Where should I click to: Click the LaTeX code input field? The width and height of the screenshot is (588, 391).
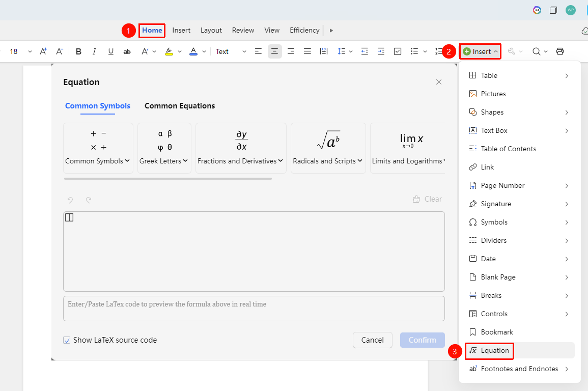(254, 309)
